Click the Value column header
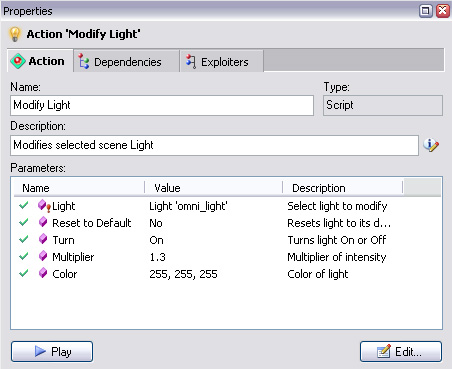452x369 pixels. click(214, 188)
